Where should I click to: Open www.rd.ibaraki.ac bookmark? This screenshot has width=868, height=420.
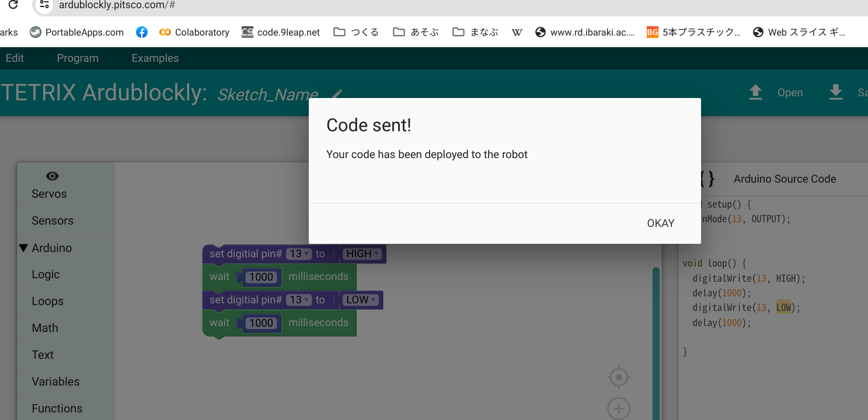click(x=585, y=32)
